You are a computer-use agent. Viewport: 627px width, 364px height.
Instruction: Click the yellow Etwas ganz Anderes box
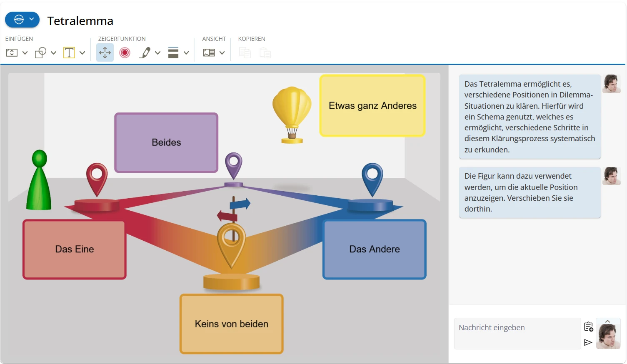[372, 105]
